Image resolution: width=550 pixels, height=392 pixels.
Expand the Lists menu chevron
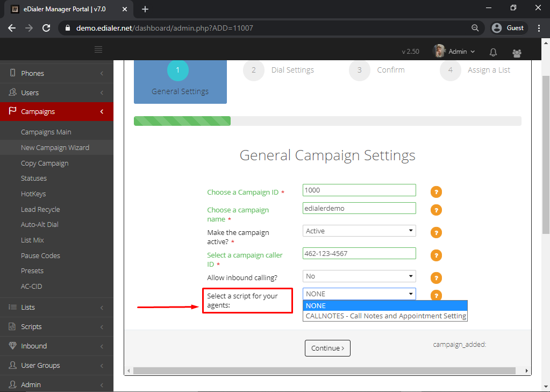[102, 308]
